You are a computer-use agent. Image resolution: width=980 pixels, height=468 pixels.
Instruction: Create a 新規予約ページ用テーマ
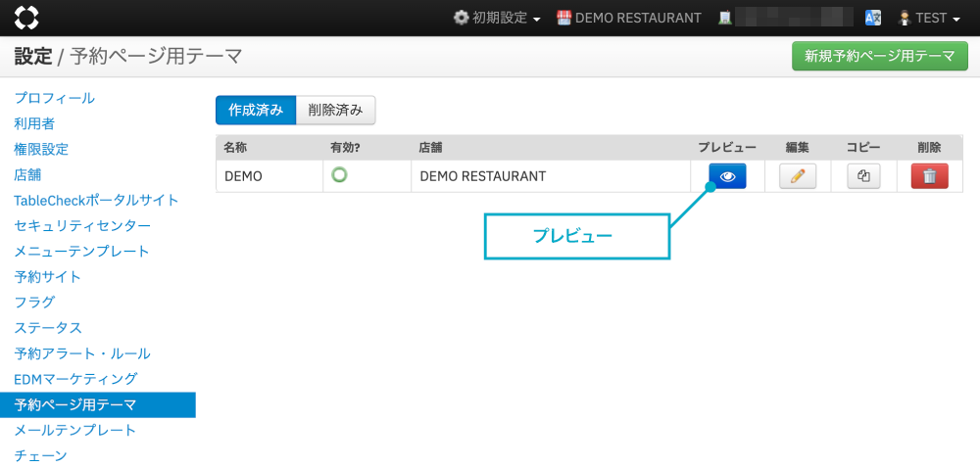tap(879, 57)
